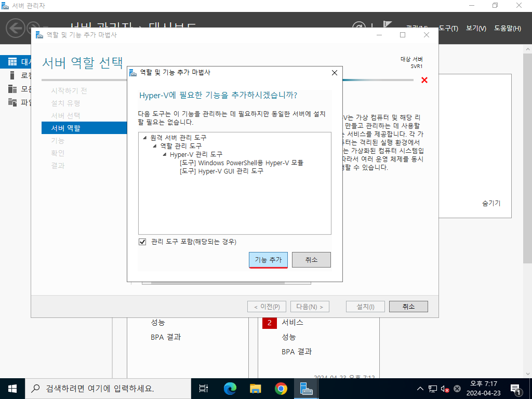Click Server Manager back arrow icon
The height and width of the screenshot is (399, 532).
pyautogui.click(x=16, y=28)
